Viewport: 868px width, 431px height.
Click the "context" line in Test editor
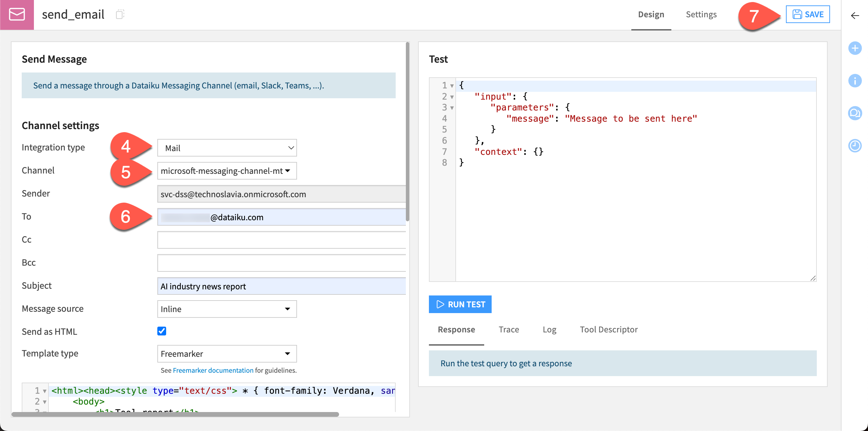coord(636,152)
